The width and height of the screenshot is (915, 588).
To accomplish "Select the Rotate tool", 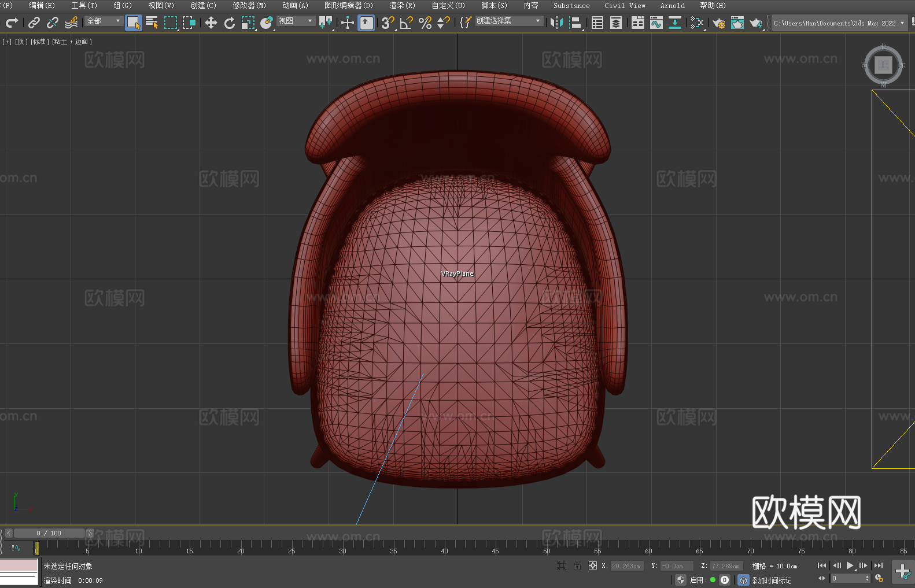I will (x=230, y=23).
